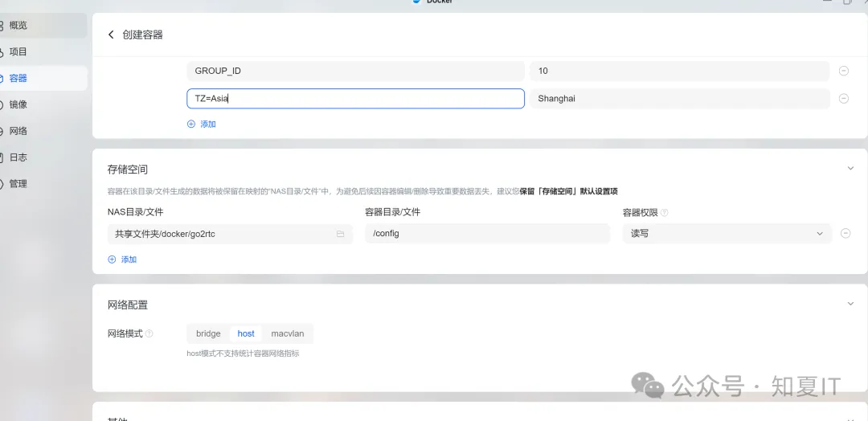
Task: Click the 创建容器 page title
Action: point(143,35)
